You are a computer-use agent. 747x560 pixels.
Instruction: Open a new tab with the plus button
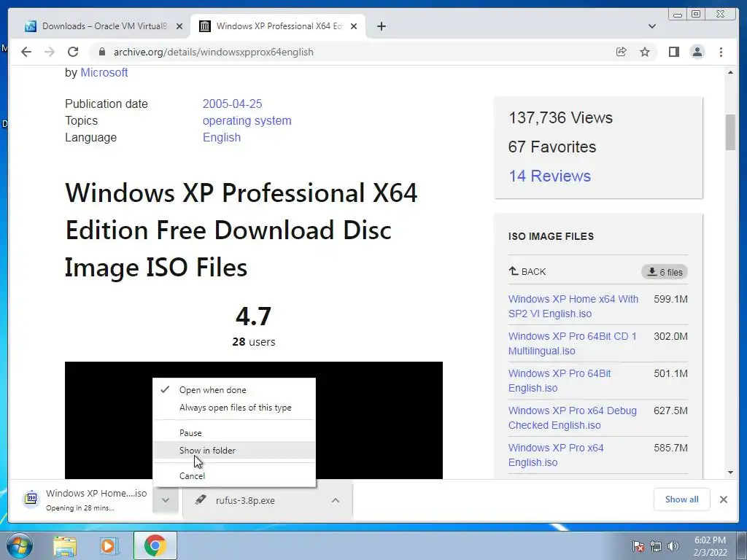pos(381,26)
